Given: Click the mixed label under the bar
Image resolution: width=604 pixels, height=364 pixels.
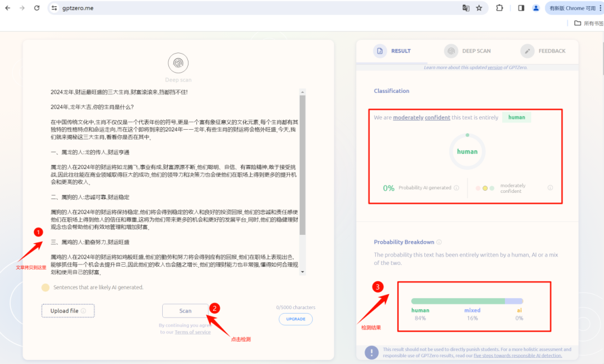Looking at the screenshot, I should 472,310.
